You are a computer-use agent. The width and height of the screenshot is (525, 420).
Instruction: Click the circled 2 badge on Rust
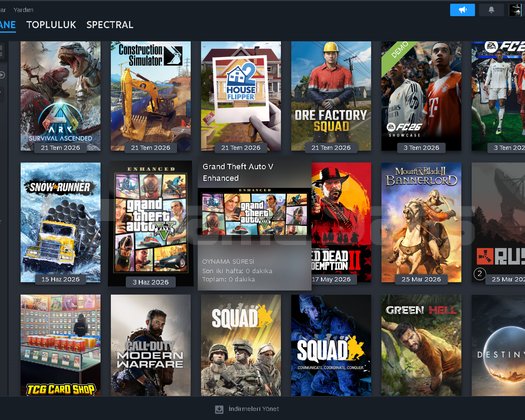point(479,274)
